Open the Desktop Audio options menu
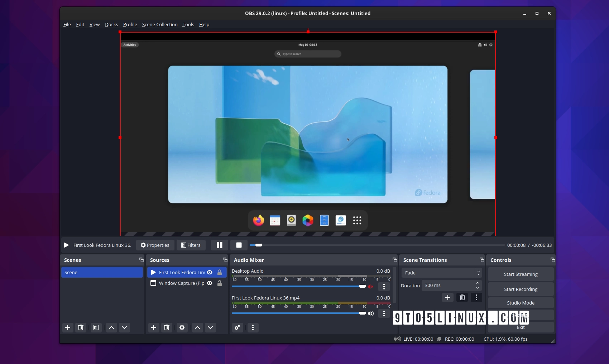 (x=384, y=287)
